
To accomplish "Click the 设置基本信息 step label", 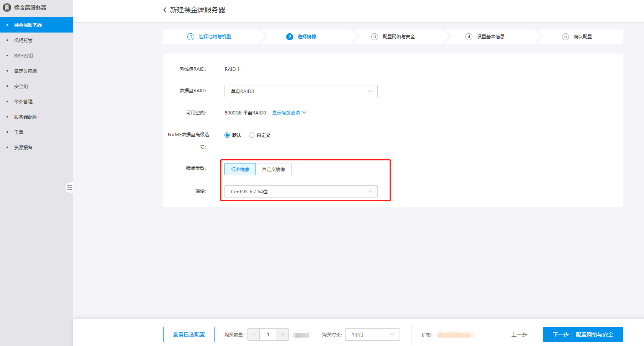I will tap(491, 37).
